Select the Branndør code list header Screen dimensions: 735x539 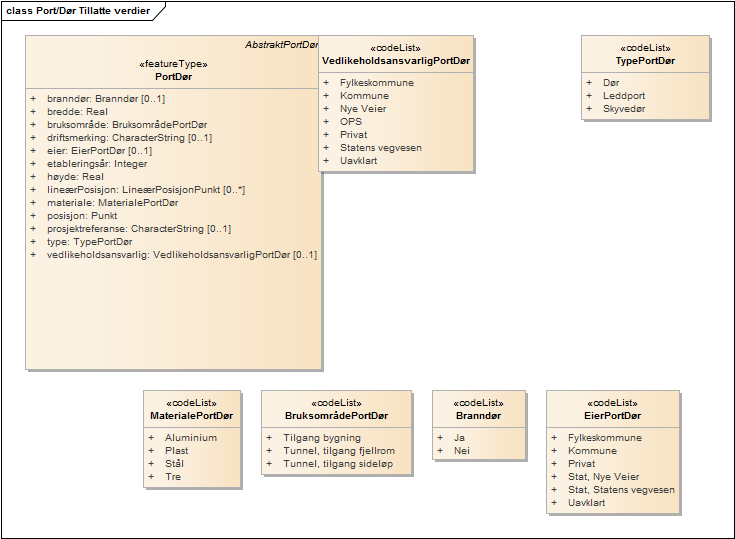tap(478, 415)
